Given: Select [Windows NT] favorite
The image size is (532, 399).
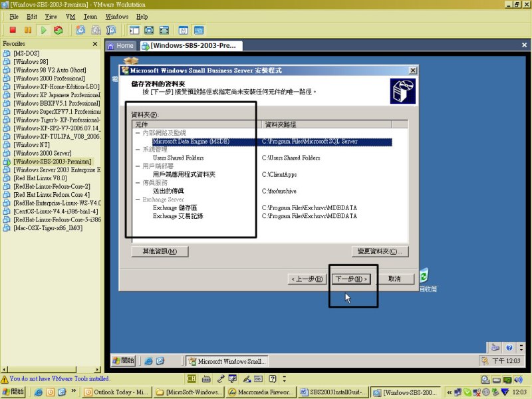Looking at the screenshot, I should (31, 145).
